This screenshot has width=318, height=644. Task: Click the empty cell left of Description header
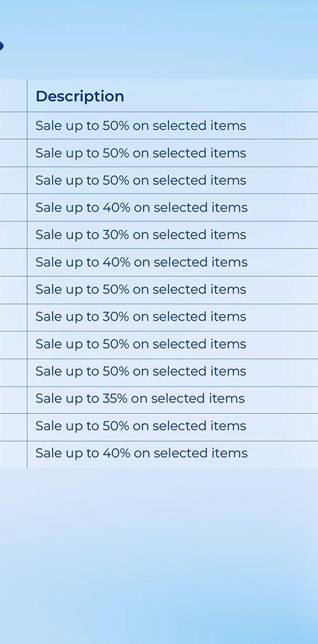pyautogui.click(x=14, y=95)
